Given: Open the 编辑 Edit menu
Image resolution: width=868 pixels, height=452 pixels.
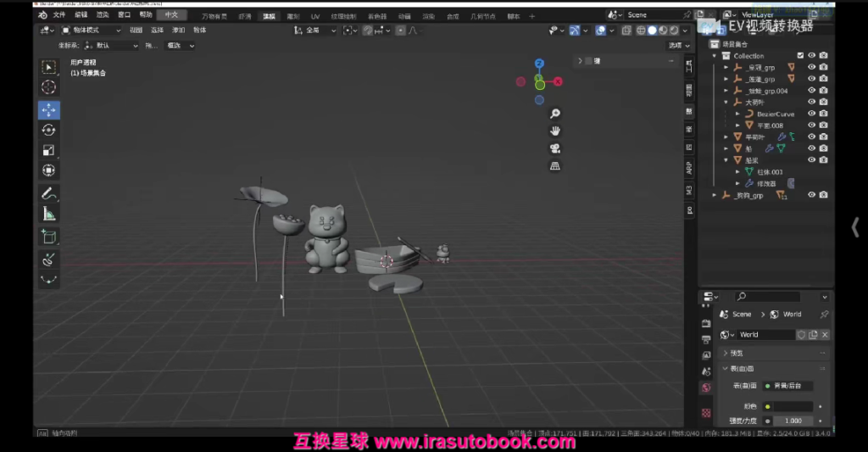Looking at the screenshot, I should pyautogui.click(x=81, y=15).
